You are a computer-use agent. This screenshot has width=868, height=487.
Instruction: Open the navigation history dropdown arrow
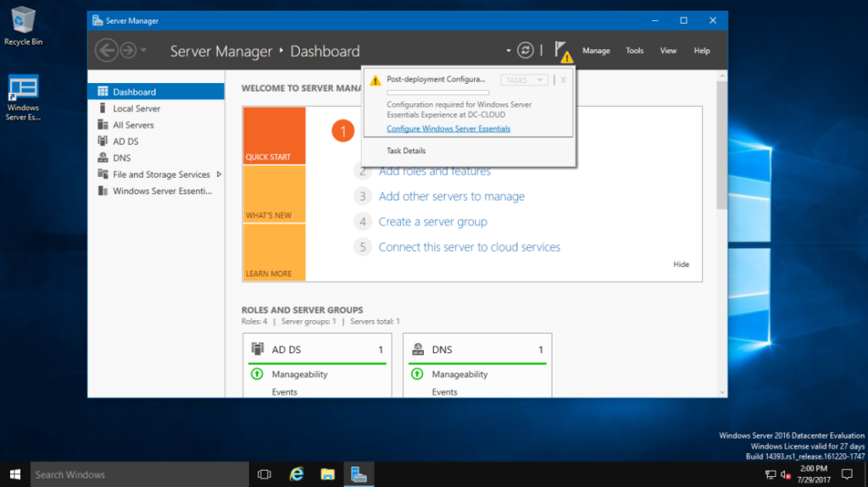point(143,50)
